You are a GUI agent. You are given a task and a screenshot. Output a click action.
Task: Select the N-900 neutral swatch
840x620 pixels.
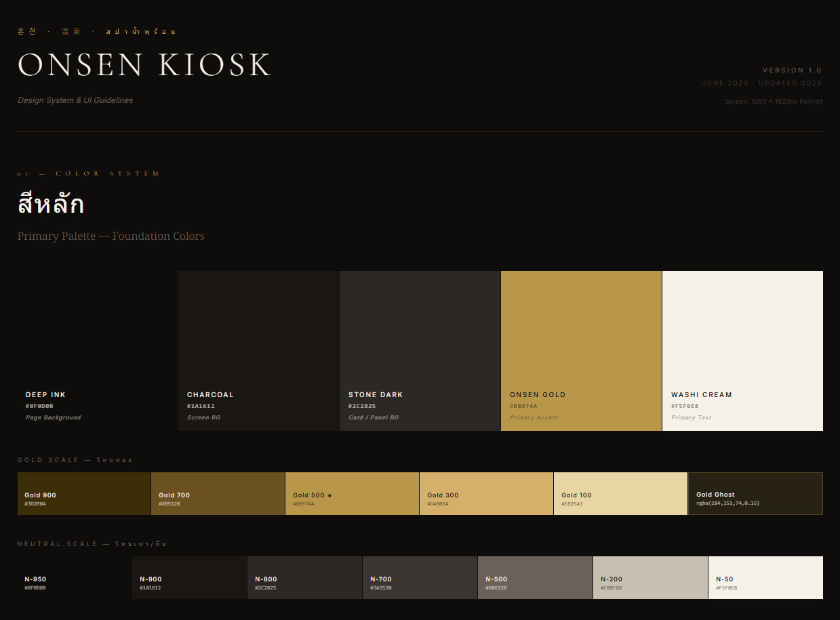tap(189, 578)
